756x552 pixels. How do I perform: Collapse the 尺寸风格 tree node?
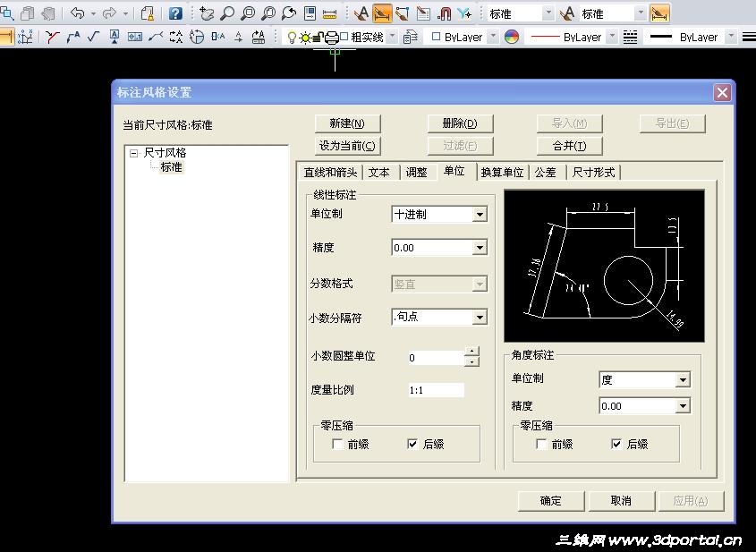pos(133,153)
